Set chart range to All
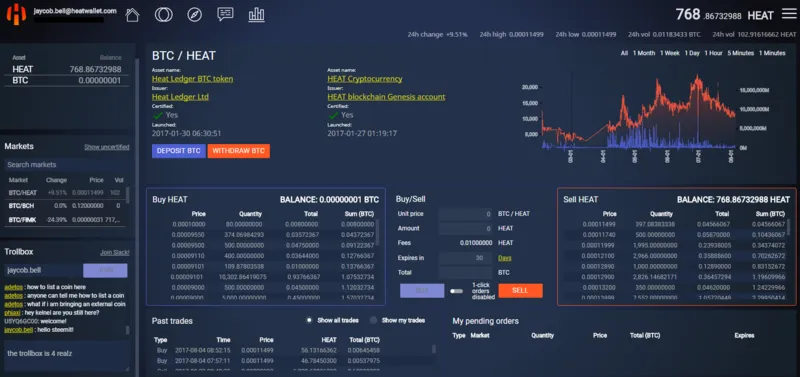Viewport: 800px width, 377px height. pyautogui.click(x=624, y=53)
